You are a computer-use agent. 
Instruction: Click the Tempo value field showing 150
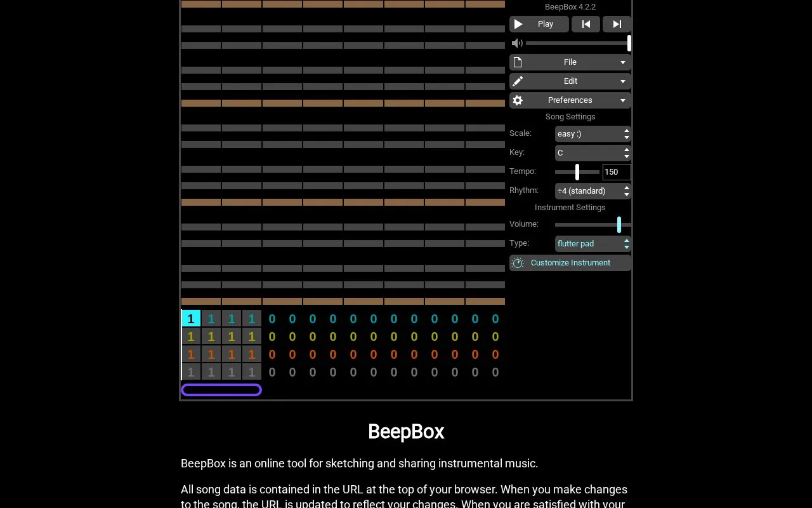pos(617,172)
